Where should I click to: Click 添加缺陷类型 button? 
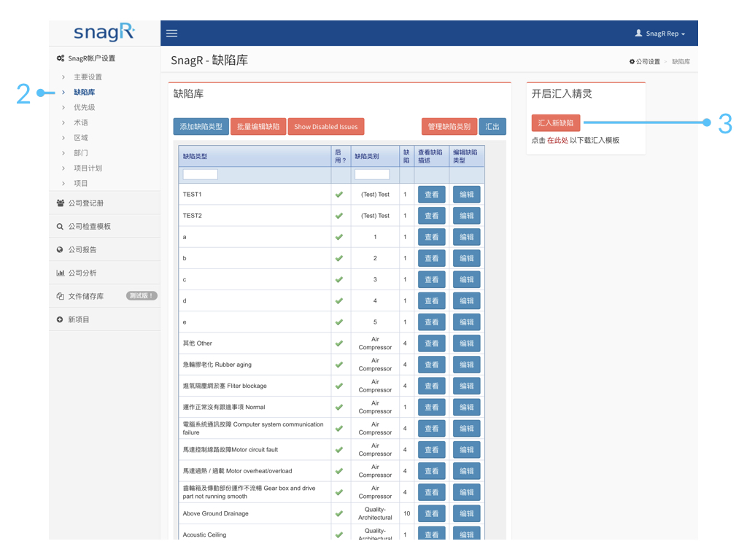pyautogui.click(x=201, y=127)
